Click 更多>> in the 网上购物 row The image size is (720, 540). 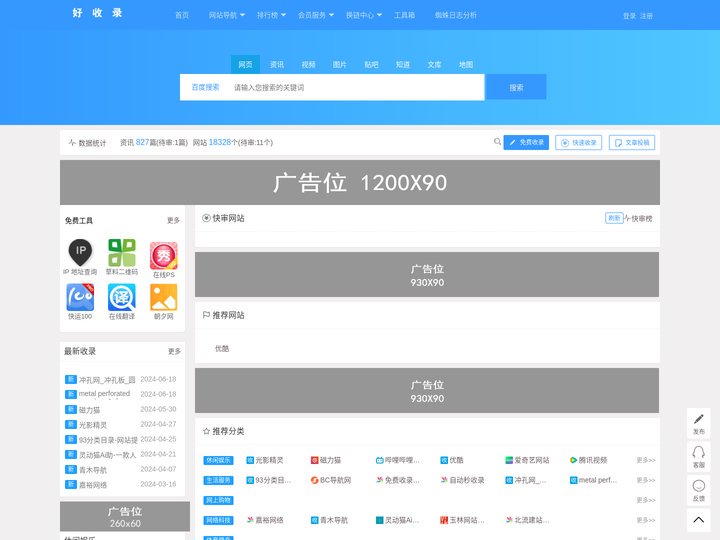click(x=646, y=500)
